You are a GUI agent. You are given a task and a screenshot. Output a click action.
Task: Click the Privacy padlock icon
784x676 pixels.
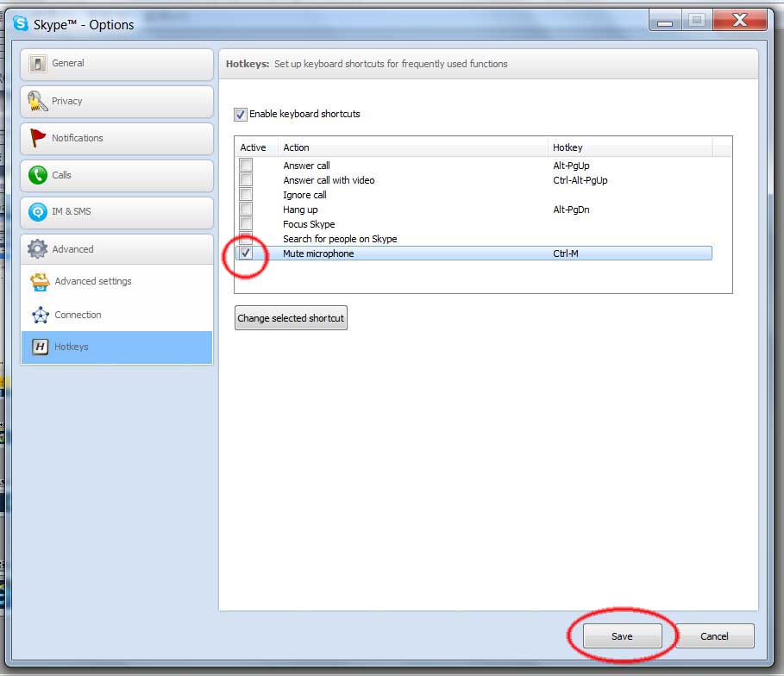[37, 101]
